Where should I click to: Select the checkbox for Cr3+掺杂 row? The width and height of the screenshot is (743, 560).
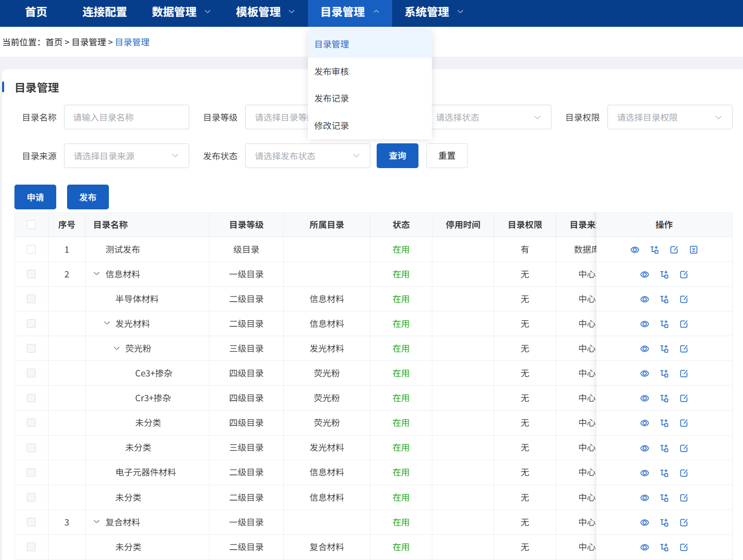[x=31, y=398]
